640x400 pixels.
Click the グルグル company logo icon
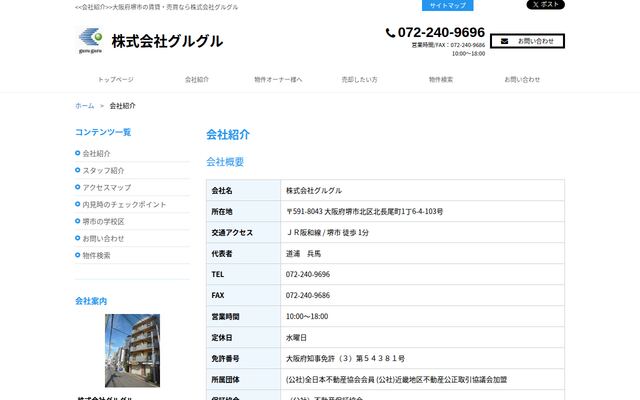(90, 40)
